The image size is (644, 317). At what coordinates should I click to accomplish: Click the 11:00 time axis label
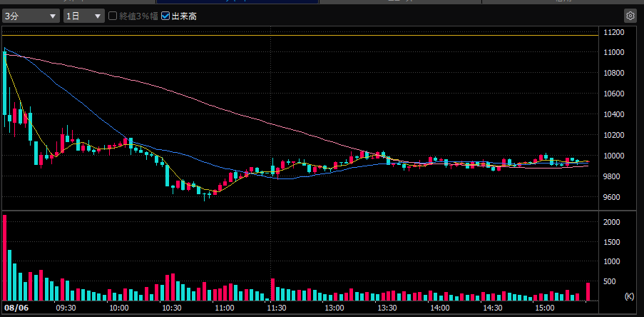tap(224, 308)
